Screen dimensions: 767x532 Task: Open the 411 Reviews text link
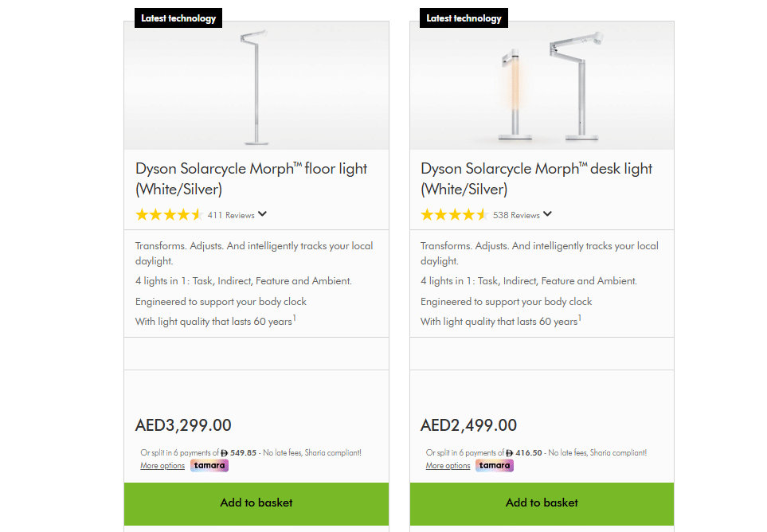[x=231, y=215]
